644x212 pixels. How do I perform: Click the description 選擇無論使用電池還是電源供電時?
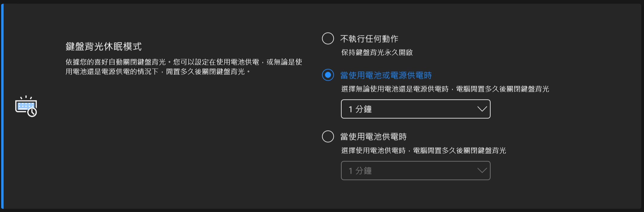[445, 89]
